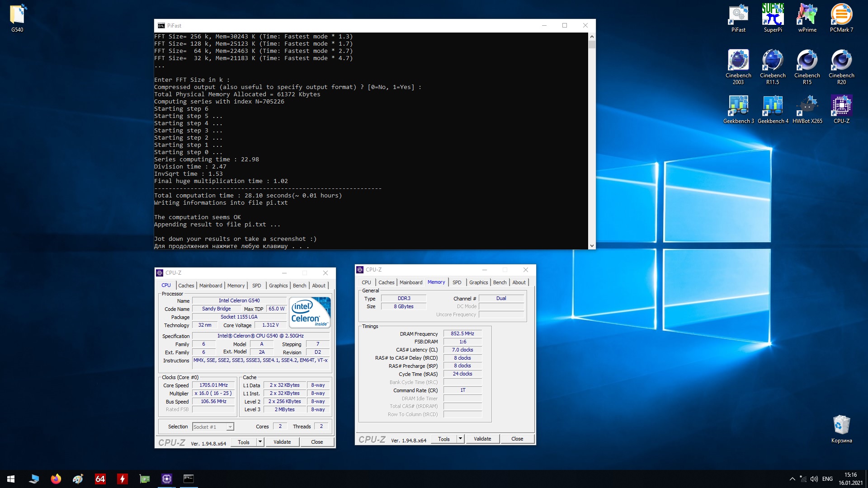Click the Intel Celeron logo in CPU-Z
868x488 pixels.
(310, 312)
